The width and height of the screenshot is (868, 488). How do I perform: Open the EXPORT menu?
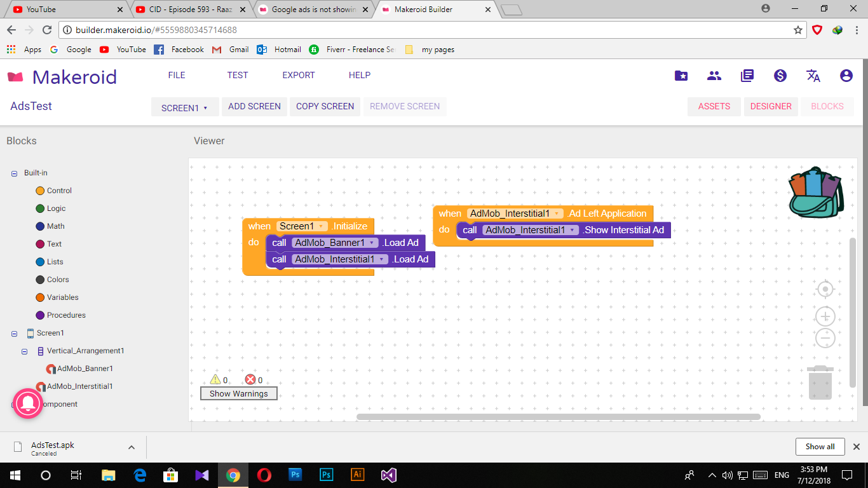point(298,75)
